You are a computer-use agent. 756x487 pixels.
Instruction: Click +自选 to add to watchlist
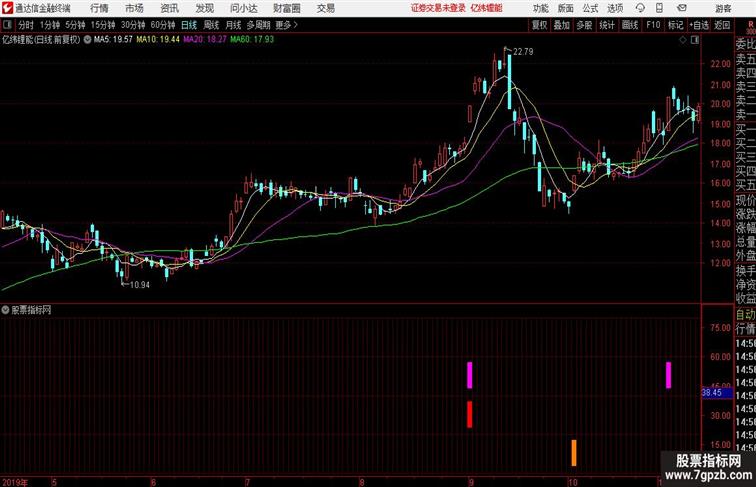[x=699, y=25]
